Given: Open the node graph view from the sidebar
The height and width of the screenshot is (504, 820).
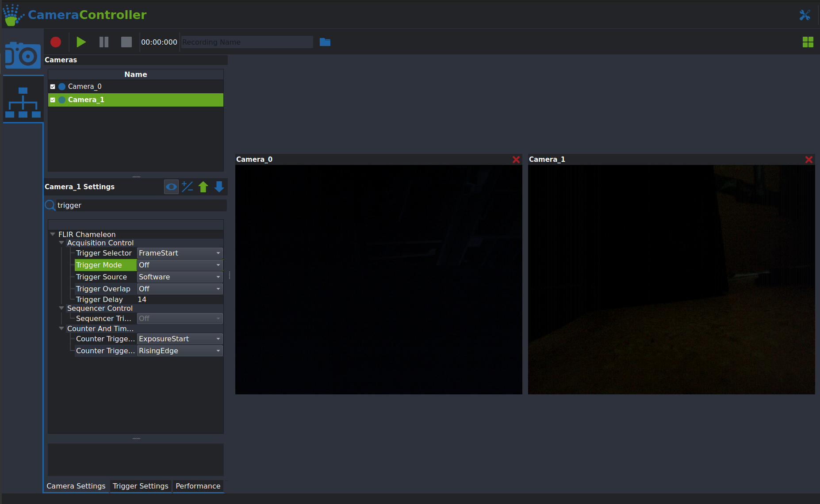Looking at the screenshot, I should point(23,100).
